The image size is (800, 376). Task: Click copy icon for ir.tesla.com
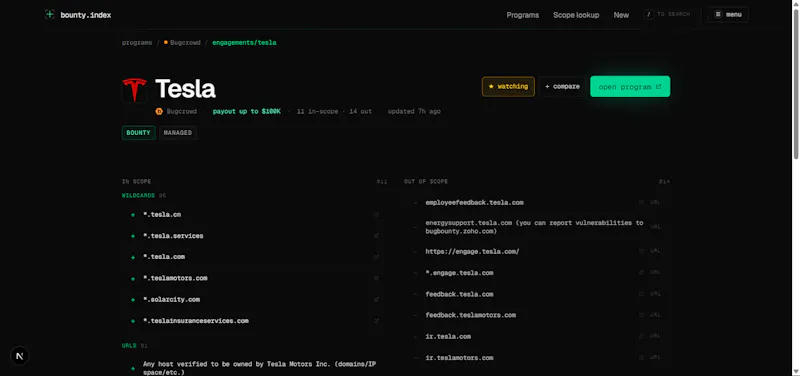pyautogui.click(x=641, y=337)
